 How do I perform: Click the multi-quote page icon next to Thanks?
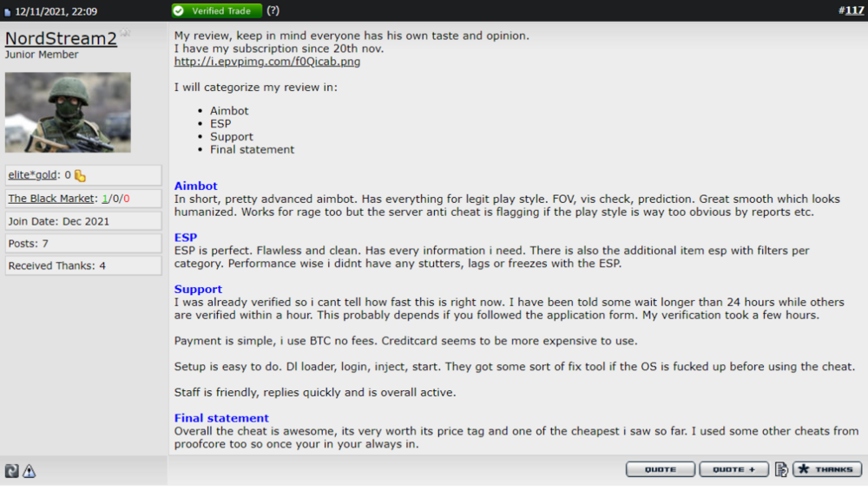(781, 469)
